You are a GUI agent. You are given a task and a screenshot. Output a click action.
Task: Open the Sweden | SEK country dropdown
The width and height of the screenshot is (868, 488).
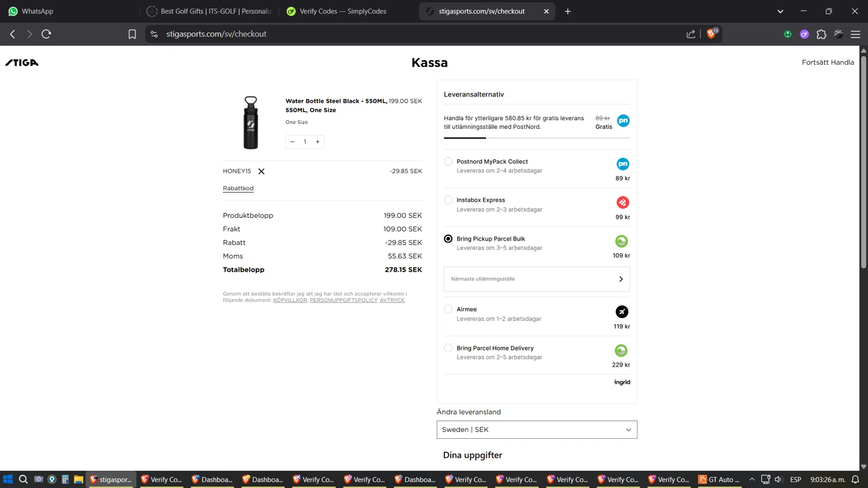click(537, 430)
